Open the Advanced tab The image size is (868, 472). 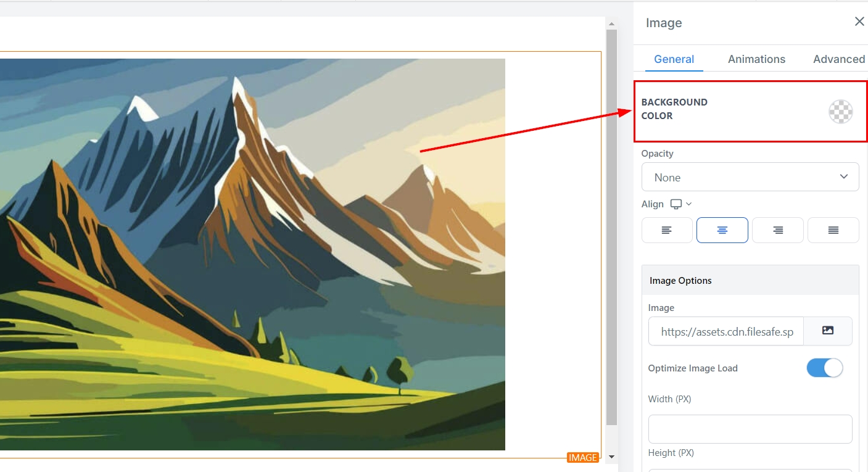point(839,59)
